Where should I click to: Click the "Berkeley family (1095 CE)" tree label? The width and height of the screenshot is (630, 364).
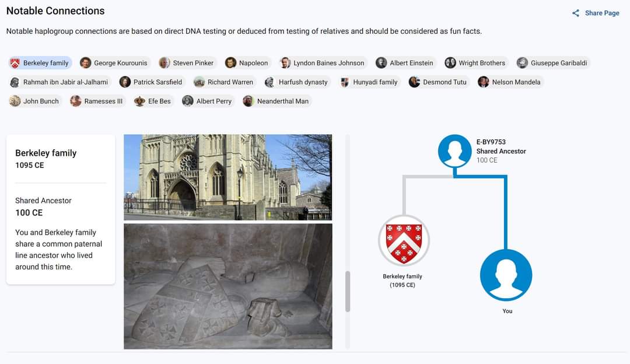(x=402, y=281)
